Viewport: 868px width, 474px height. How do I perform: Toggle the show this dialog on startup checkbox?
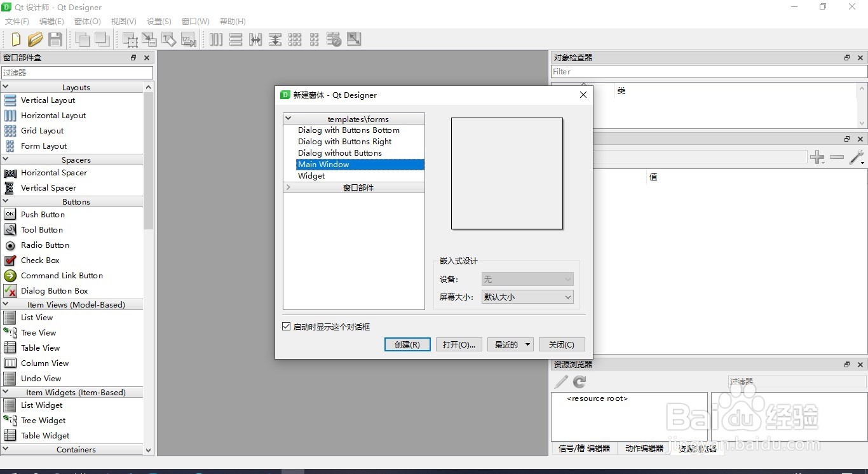(286, 327)
